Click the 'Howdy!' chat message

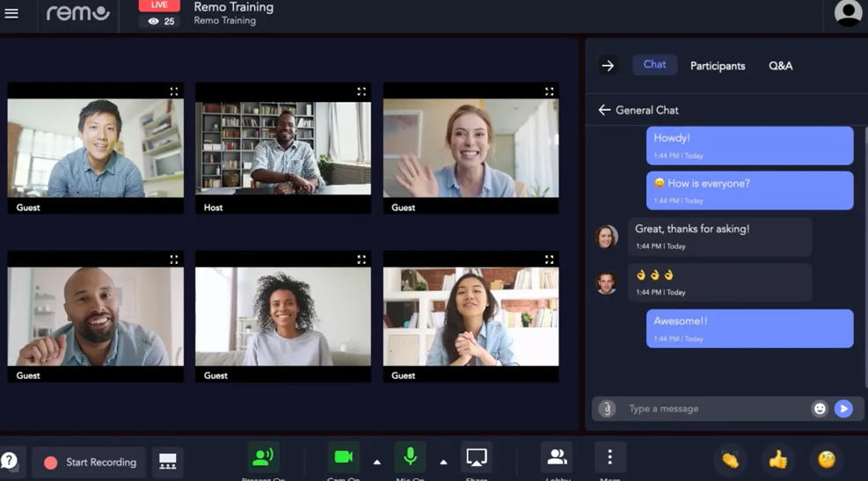click(x=749, y=146)
